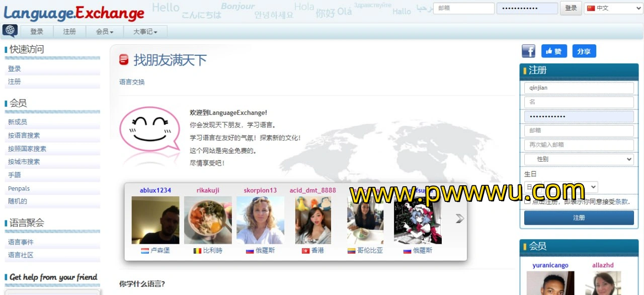Viewport: 644px width, 295px height.
Task: Click the yuranicango username link
Action: pos(550,265)
